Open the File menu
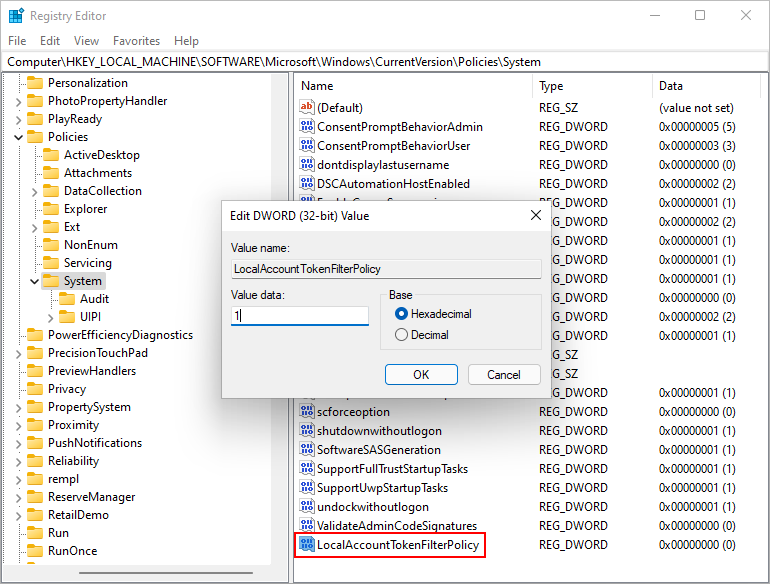 pos(17,40)
